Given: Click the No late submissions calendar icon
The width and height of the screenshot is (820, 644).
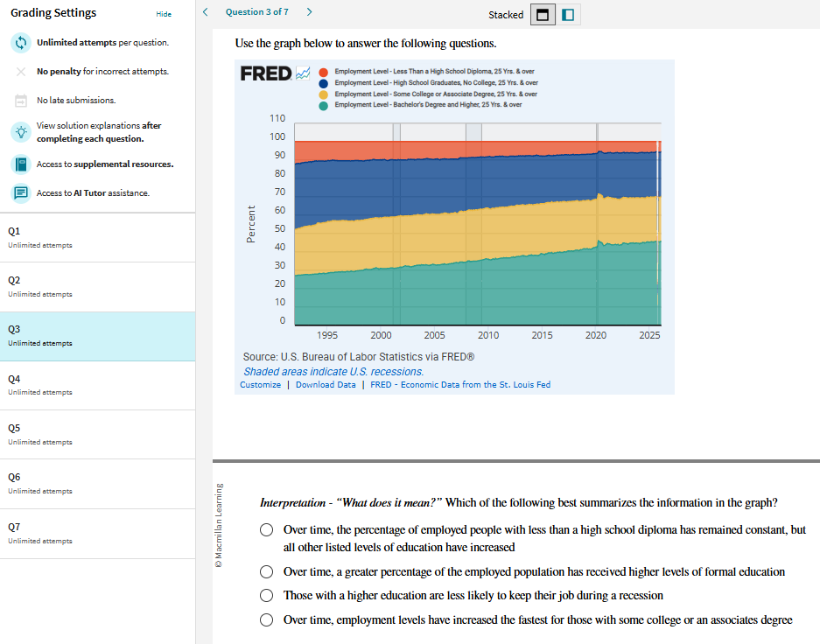Looking at the screenshot, I should point(21,101).
